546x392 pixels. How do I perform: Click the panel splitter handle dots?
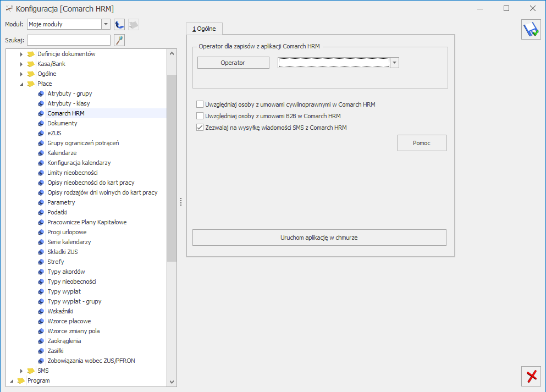click(x=181, y=202)
